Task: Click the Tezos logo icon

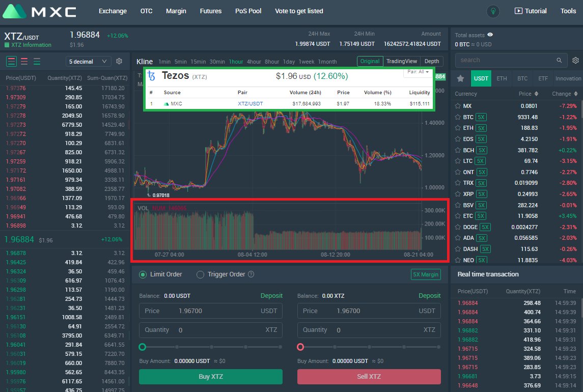Action: pyautogui.click(x=151, y=76)
